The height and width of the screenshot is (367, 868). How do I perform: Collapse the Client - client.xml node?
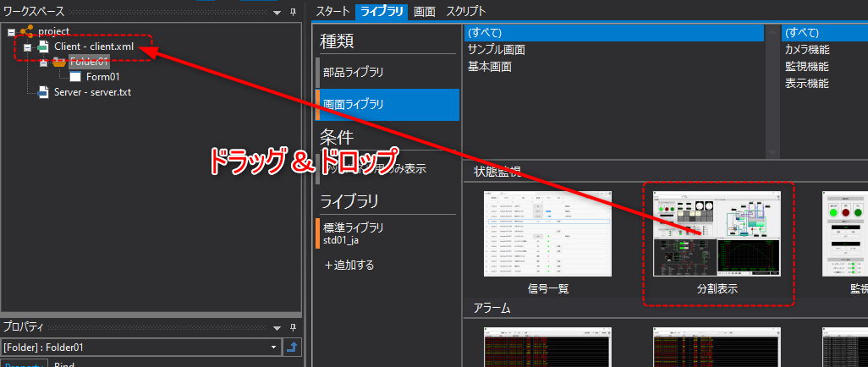point(27,47)
